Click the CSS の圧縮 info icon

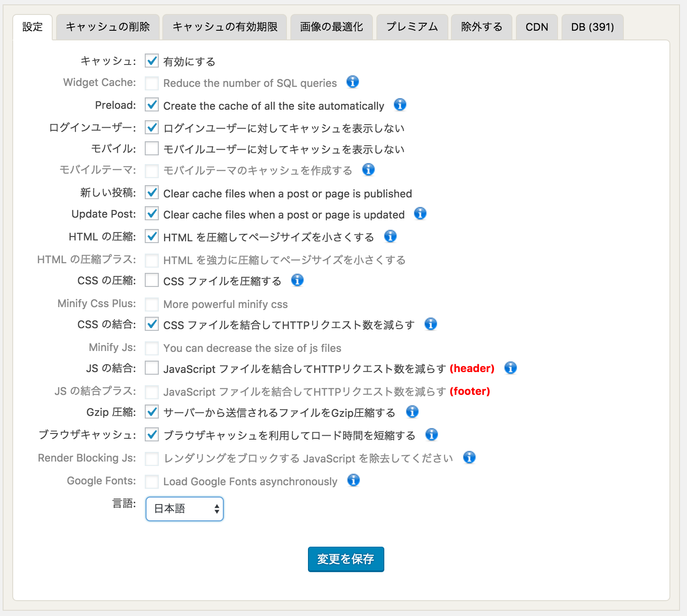297,280
